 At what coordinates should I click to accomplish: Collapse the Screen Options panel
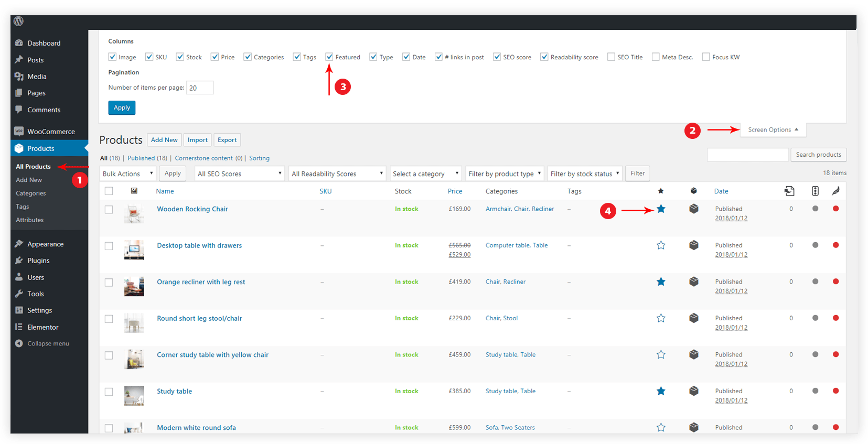coord(773,130)
